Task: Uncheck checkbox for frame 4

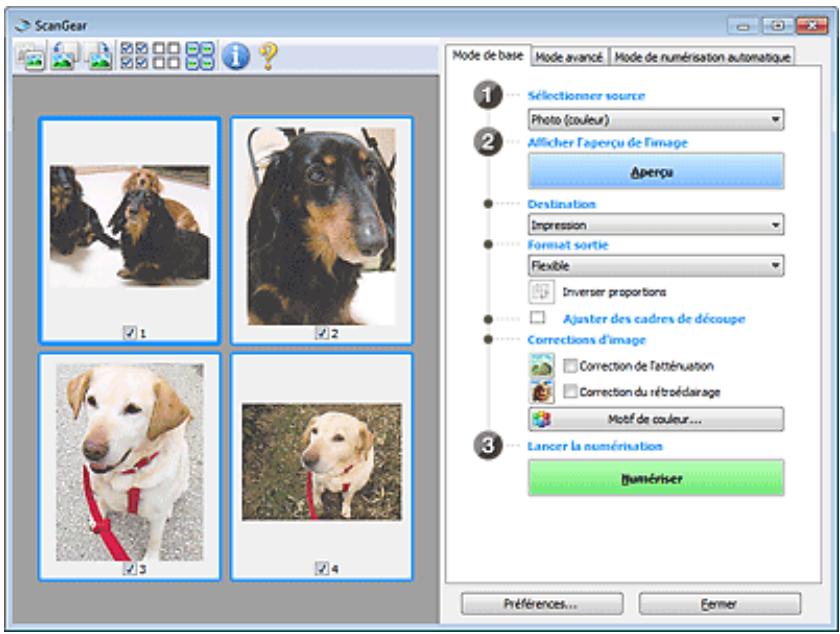Action: click(321, 569)
